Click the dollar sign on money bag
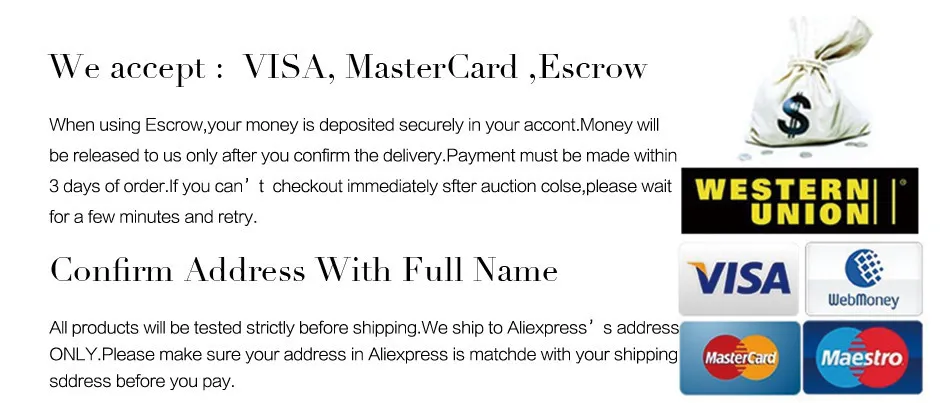 [794, 113]
